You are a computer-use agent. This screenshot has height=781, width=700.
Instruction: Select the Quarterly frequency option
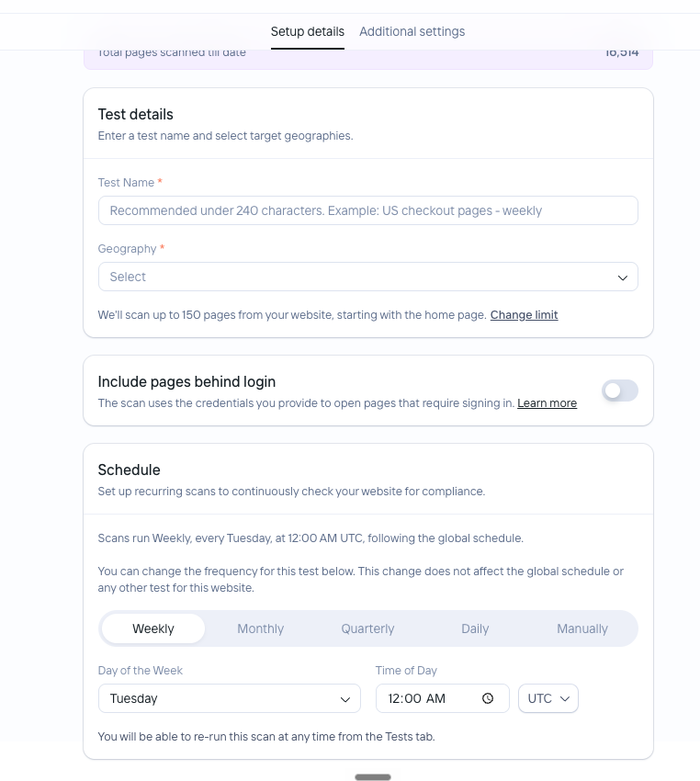coord(368,628)
